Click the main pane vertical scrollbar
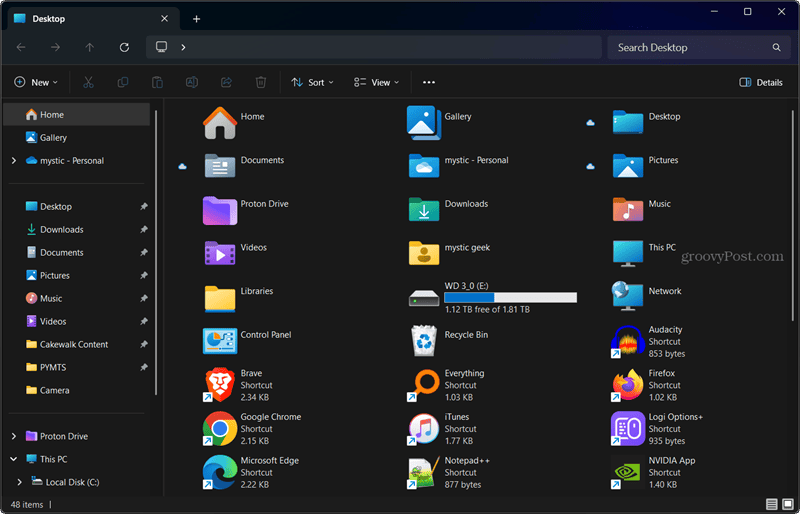The width and height of the screenshot is (800, 514). 792,214
